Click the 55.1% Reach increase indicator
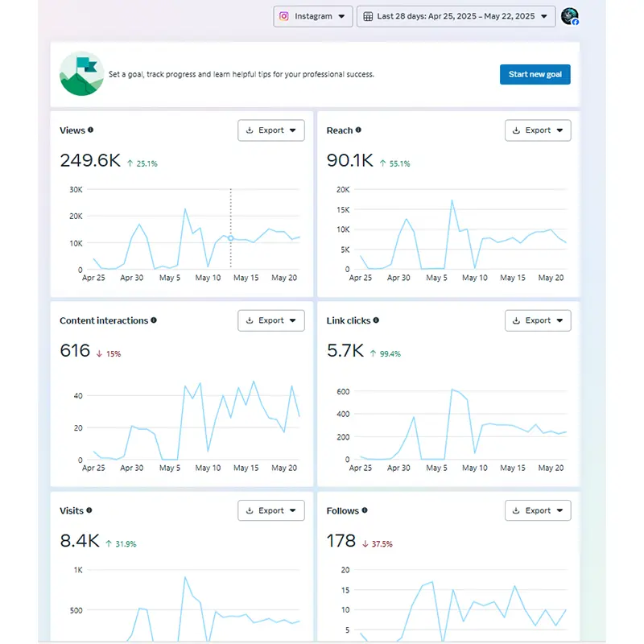 tap(394, 163)
